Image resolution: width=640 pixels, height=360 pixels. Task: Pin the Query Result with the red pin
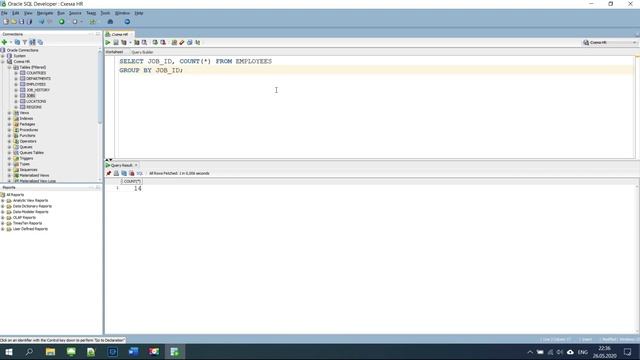click(109, 173)
